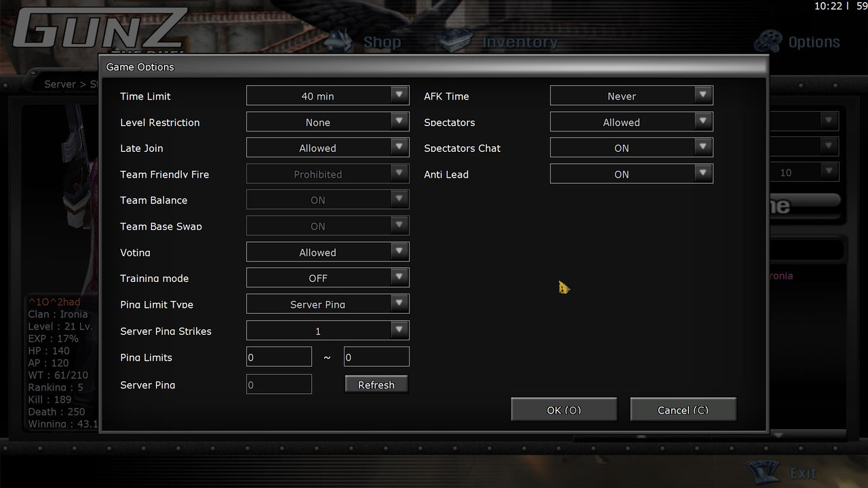Click the Time Limit label
Viewport: 868px width, 488px height.
[x=146, y=96]
